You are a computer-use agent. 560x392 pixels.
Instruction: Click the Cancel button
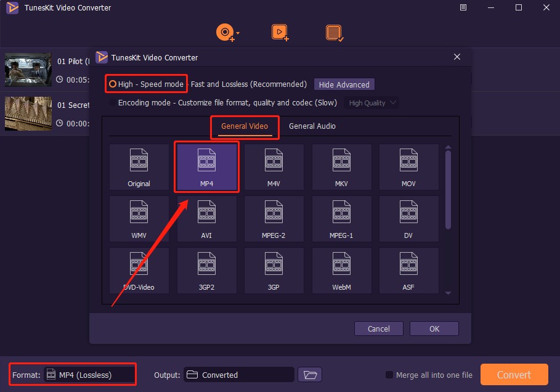(x=379, y=329)
